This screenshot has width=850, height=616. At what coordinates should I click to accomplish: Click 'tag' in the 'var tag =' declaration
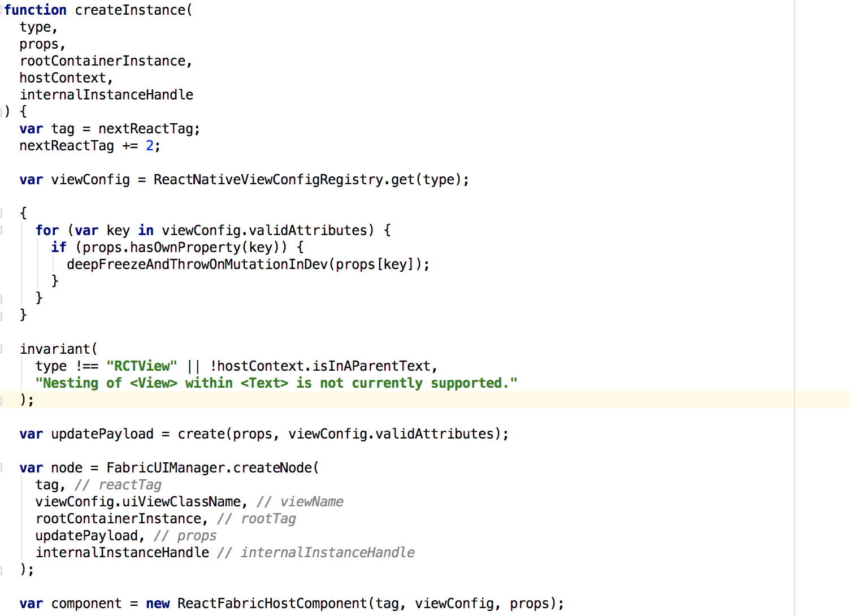pyautogui.click(x=63, y=129)
